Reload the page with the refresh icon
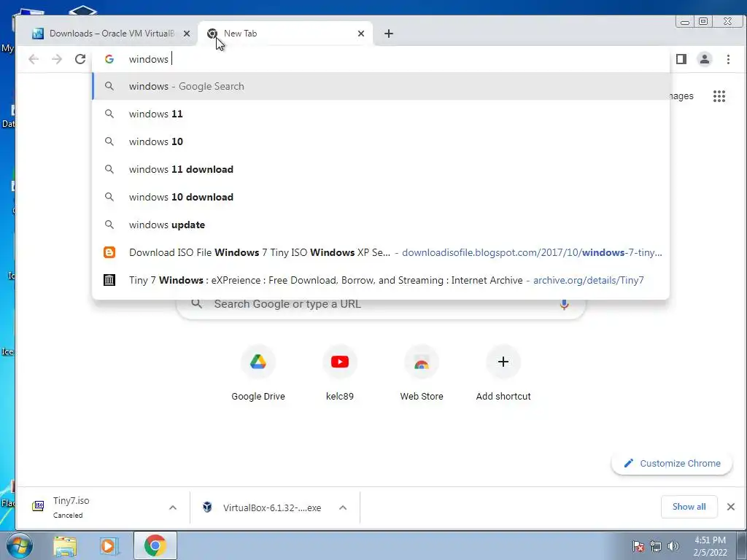Viewport: 747px width, 560px height. 80,59
